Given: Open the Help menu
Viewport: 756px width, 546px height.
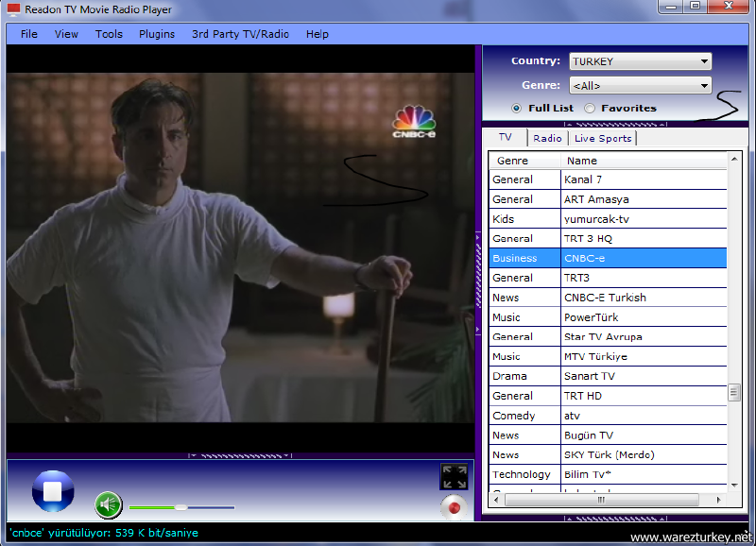Looking at the screenshot, I should (x=318, y=34).
